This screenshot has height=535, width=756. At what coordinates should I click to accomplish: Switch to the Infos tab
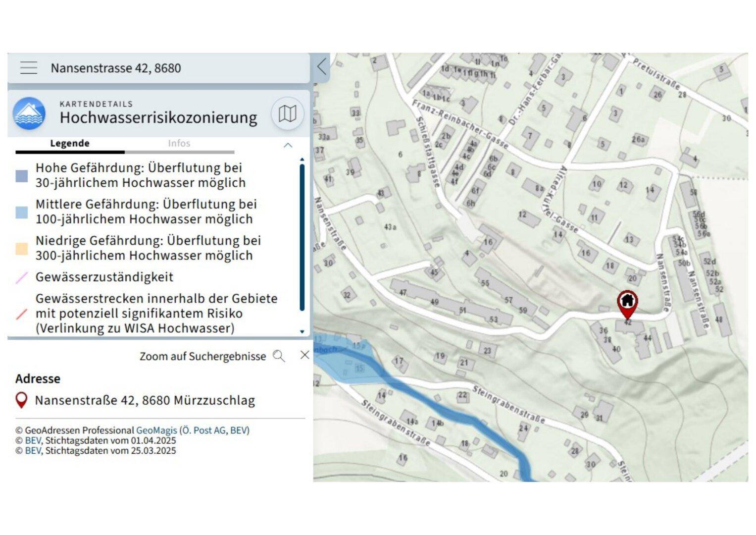coord(179,144)
